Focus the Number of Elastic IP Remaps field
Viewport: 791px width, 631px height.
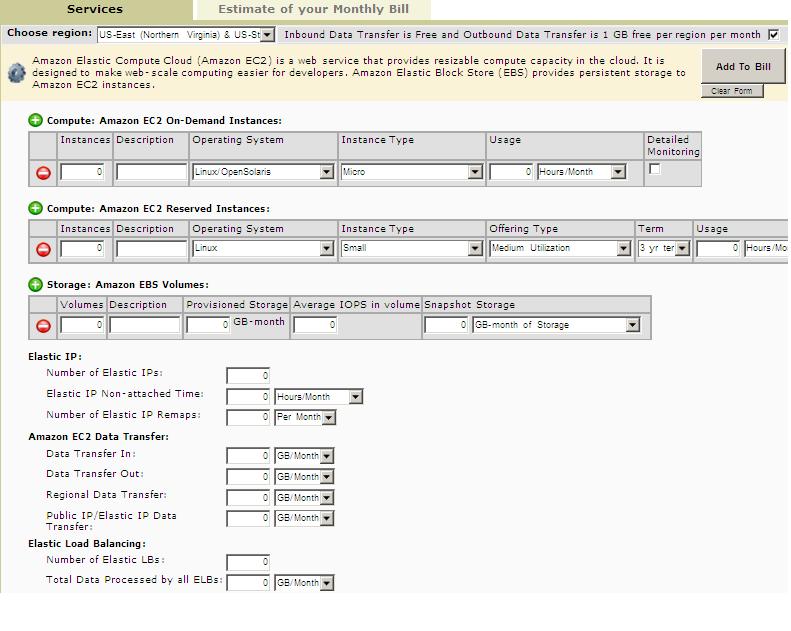click(248, 417)
